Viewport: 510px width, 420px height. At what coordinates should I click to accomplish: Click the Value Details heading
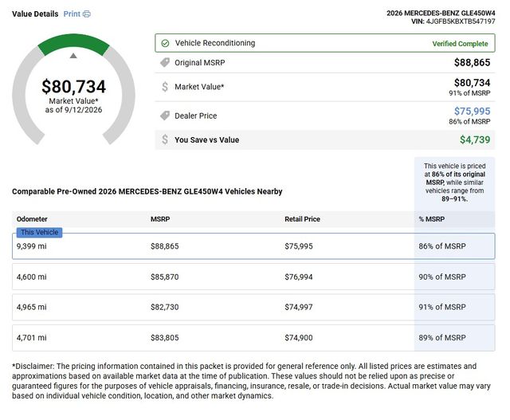[x=35, y=14]
